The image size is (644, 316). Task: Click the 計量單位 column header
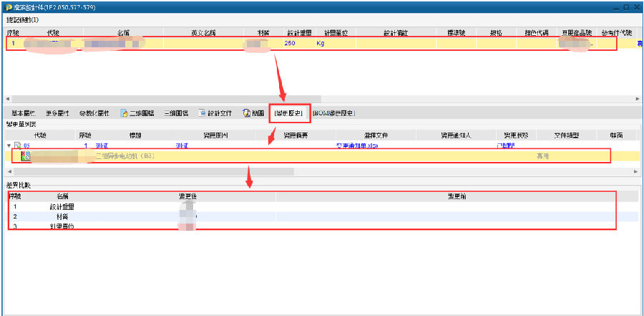(x=336, y=32)
